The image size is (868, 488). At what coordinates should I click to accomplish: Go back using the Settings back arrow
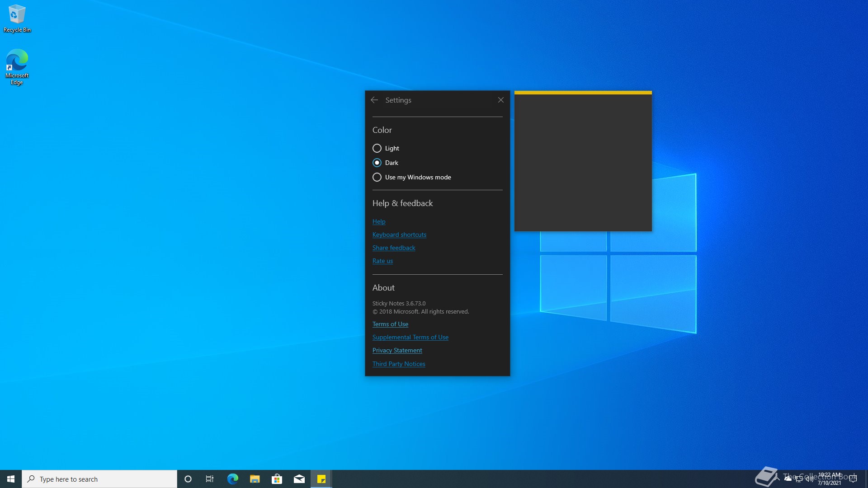374,100
